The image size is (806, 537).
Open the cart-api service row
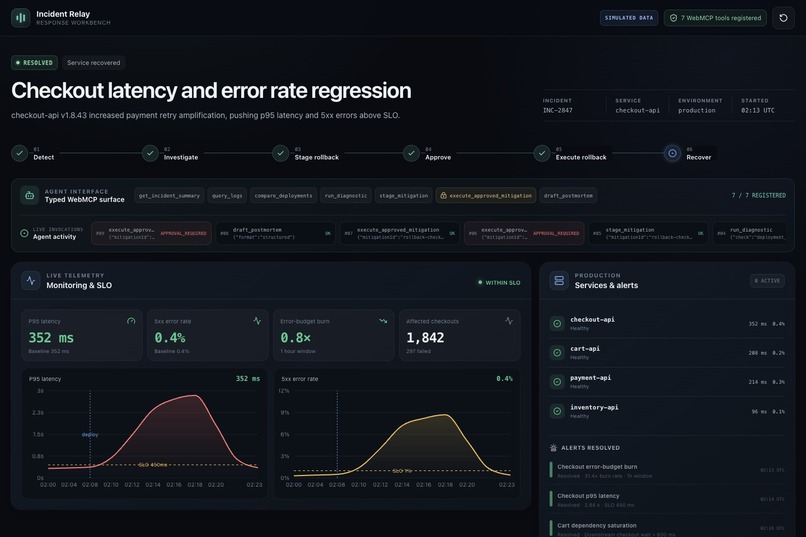click(x=667, y=353)
